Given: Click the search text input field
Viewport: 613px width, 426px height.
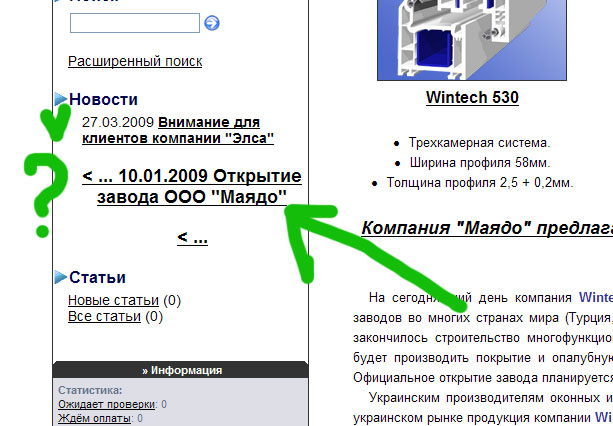Looking at the screenshot, I should [135, 23].
